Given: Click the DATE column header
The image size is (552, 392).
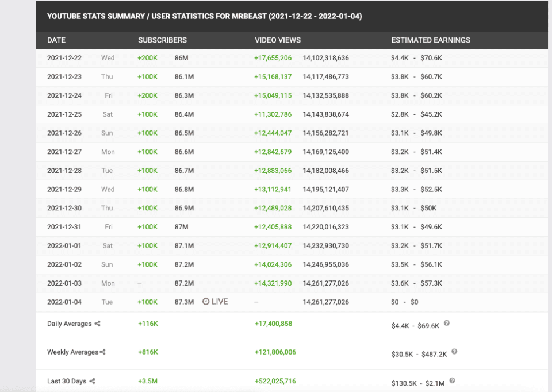Looking at the screenshot, I should click(x=55, y=40).
